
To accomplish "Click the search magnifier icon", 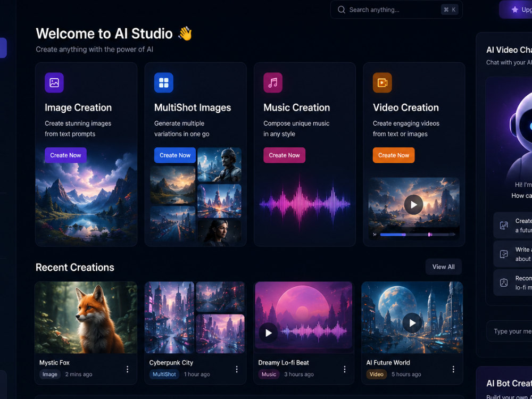I will [342, 10].
